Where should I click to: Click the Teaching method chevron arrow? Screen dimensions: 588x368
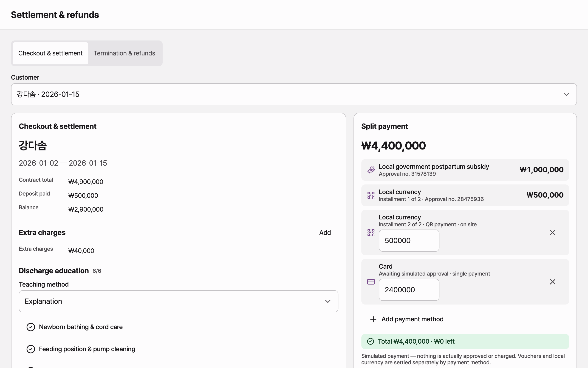[328, 301]
